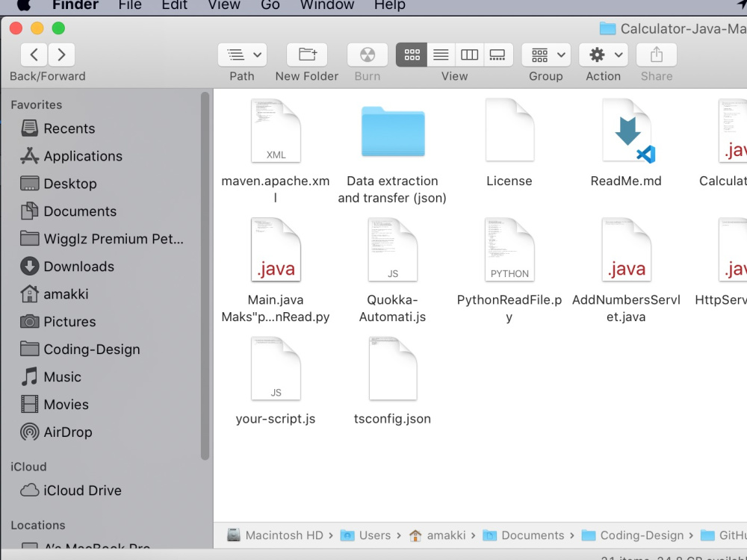Switch to gallery view

(498, 55)
